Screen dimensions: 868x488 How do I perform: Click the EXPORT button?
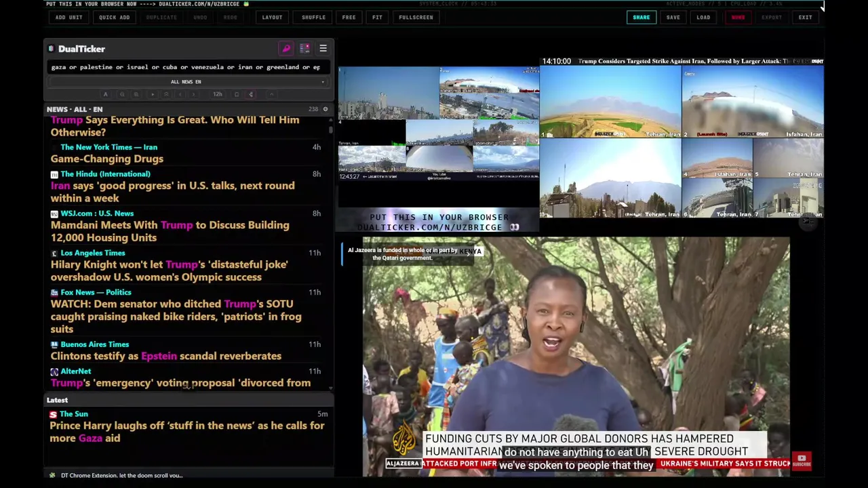pos(771,18)
